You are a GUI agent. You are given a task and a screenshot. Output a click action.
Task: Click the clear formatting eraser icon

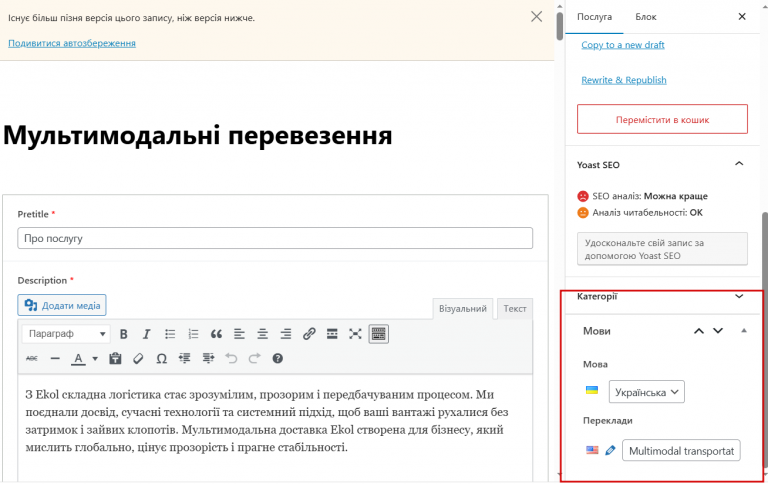coord(138,358)
